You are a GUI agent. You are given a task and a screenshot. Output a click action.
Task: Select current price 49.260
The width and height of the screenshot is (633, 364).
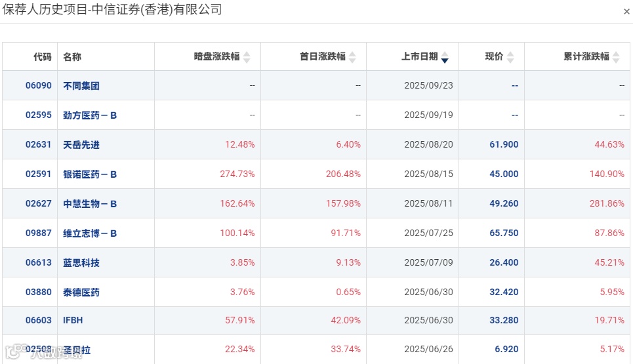tap(504, 203)
